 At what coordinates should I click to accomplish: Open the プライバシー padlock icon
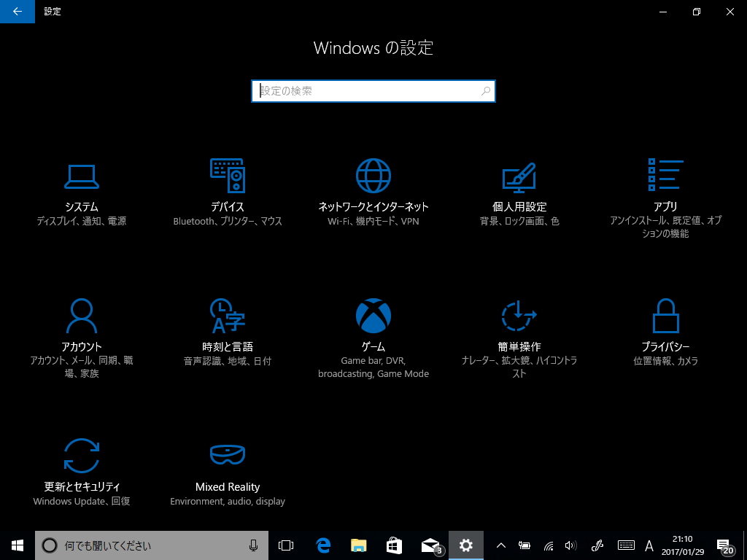click(x=665, y=316)
